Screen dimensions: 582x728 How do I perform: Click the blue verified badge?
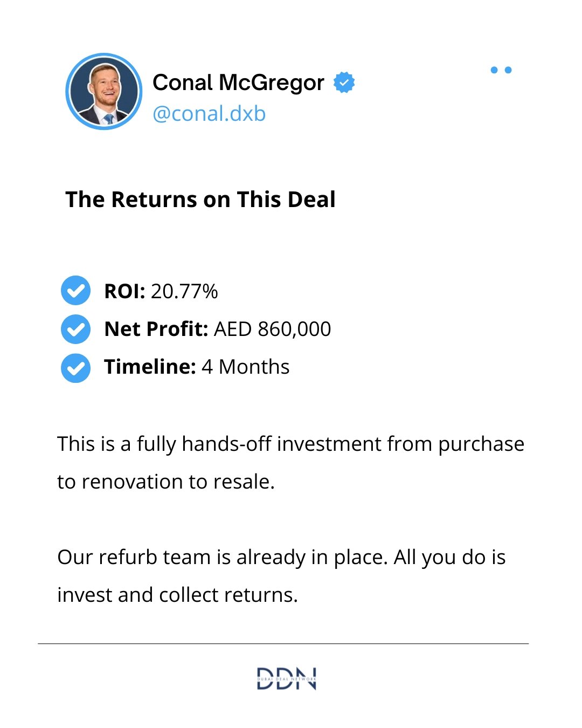(344, 83)
